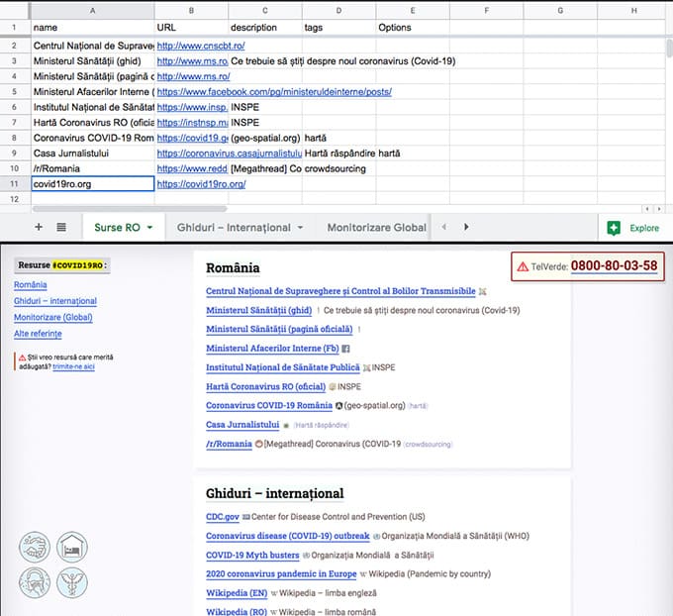The image size is (673, 616).
Task: Add a new sheet with plus icon
Action: click(x=39, y=227)
